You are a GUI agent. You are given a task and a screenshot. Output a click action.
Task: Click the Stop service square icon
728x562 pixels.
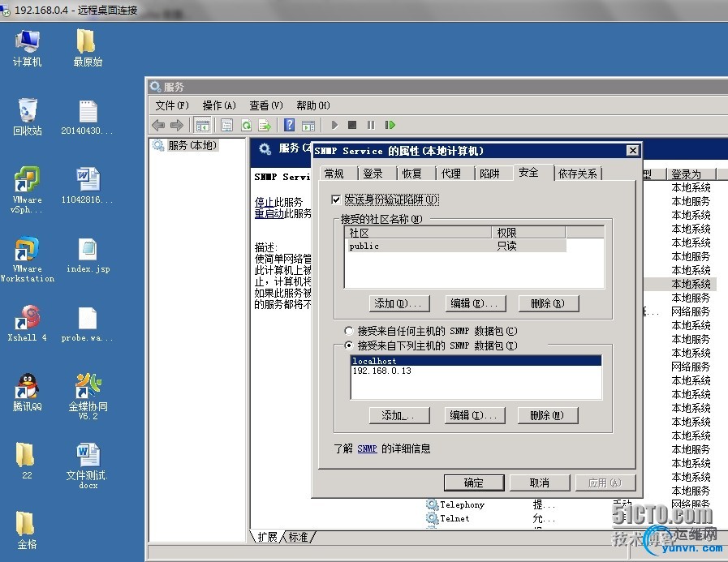pyautogui.click(x=352, y=125)
